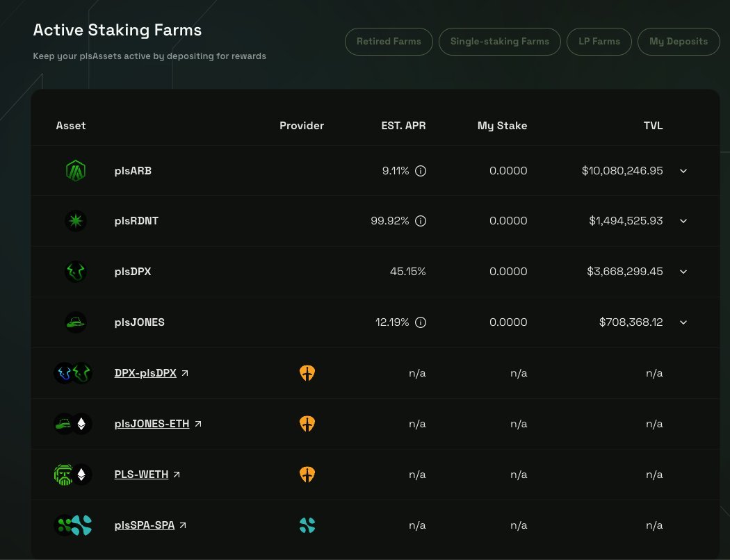Click My Stake 0.0000 in plsARB row
This screenshot has height=560, width=730.
pyautogui.click(x=508, y=171)
